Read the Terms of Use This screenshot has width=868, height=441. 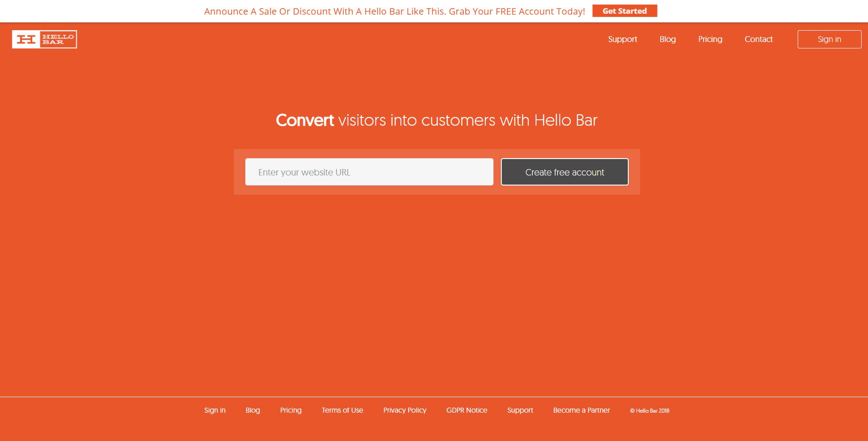click(x=342, y=410)
